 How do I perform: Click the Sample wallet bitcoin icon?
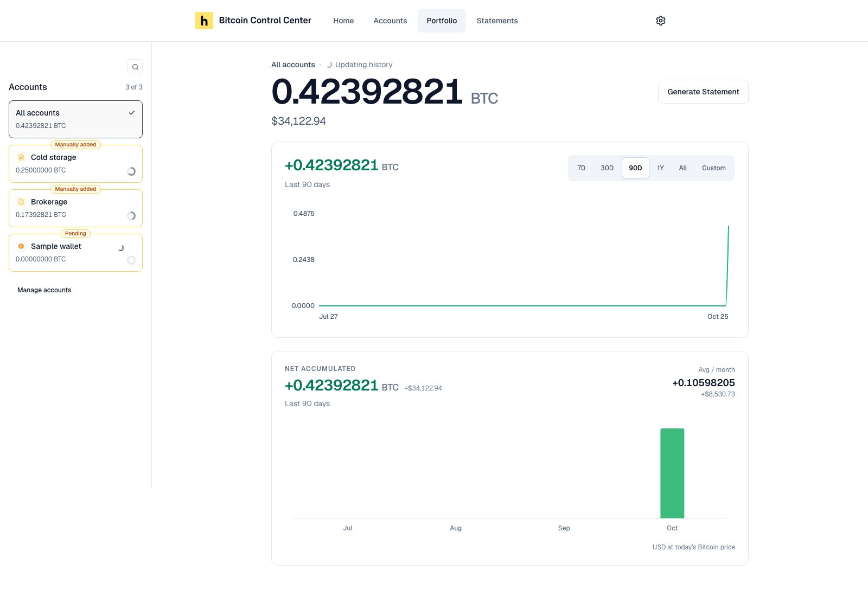(x=21, y=246)
